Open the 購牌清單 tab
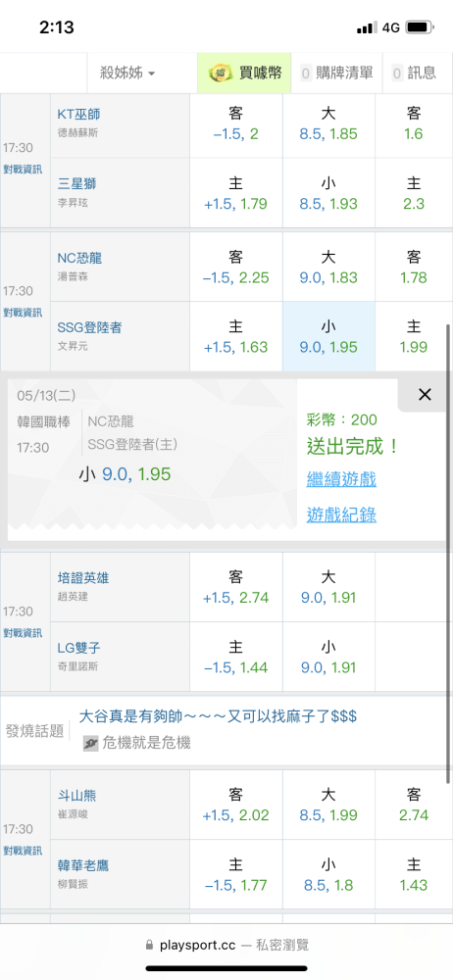This screenshot has width=453, height=980. (x=337, y=73)
